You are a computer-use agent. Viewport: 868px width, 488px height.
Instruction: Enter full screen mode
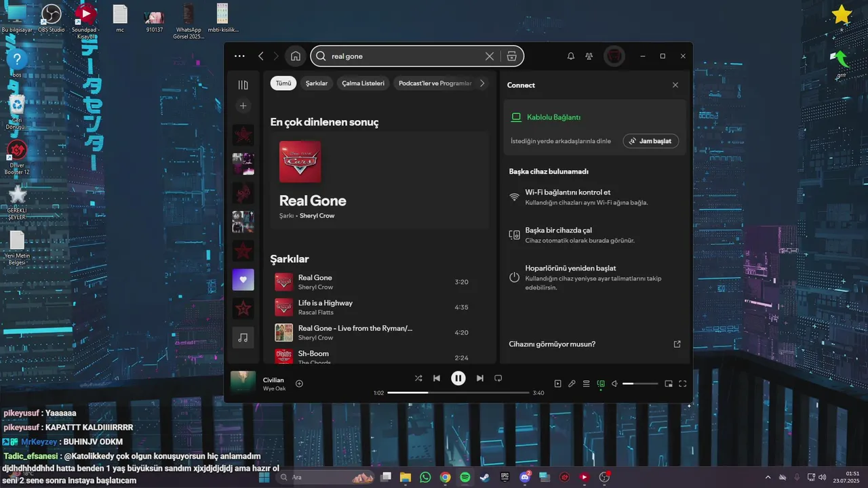(x=683, y=384)
